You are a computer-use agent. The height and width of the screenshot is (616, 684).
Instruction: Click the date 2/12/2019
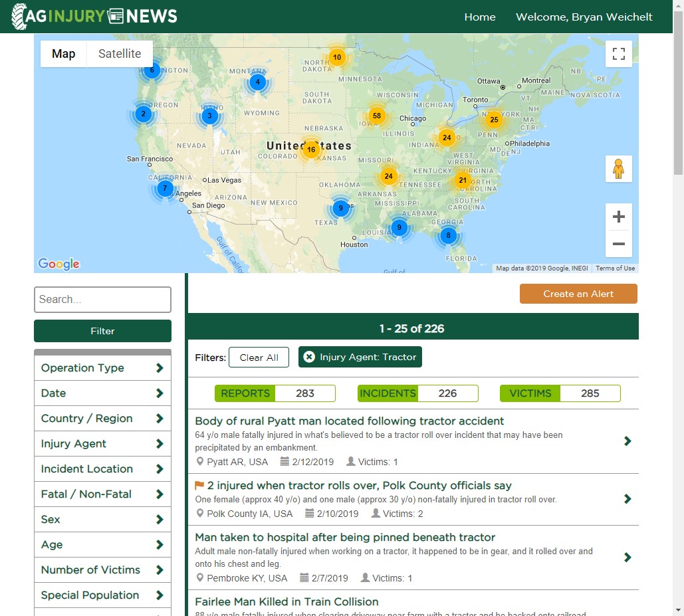click(x=313, y=462)
